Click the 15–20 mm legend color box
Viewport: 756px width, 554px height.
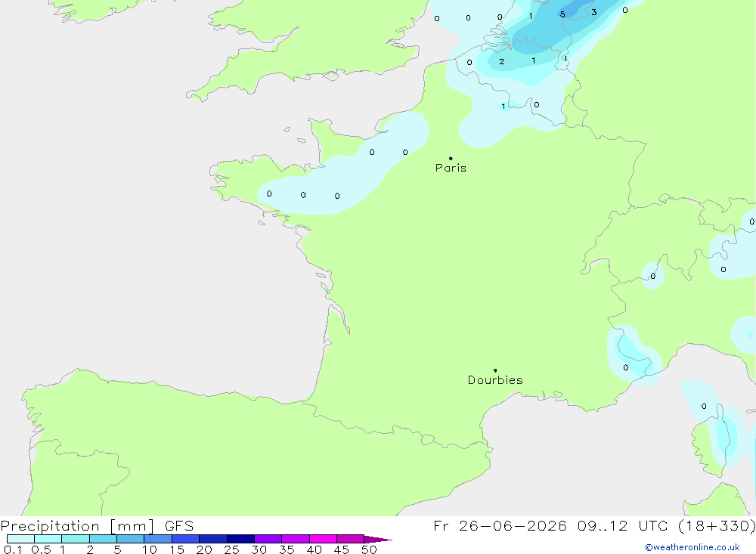(185, 539)
